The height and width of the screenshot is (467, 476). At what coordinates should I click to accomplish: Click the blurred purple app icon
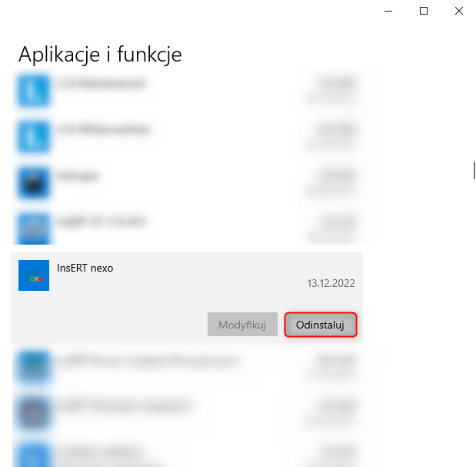click(34, 413)
